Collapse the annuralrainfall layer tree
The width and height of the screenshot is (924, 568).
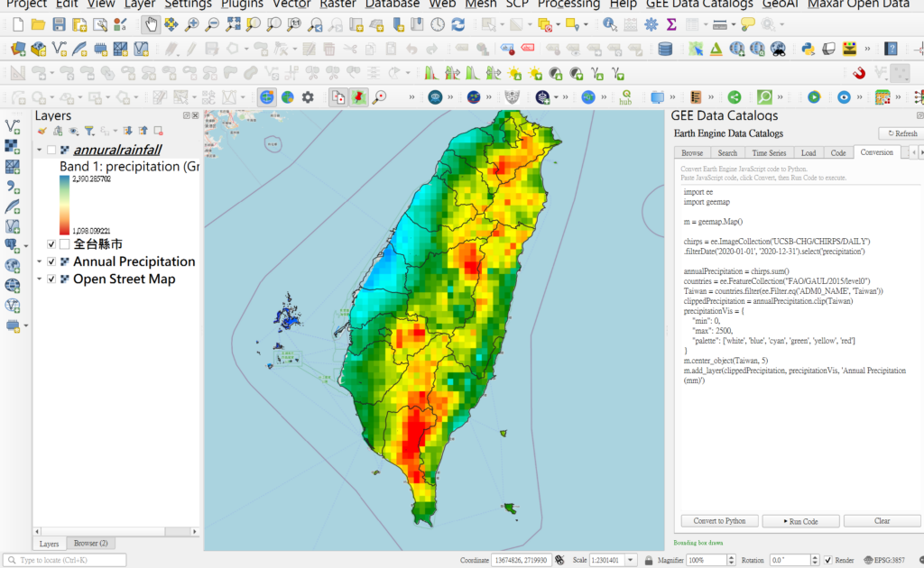coord(40,151)
